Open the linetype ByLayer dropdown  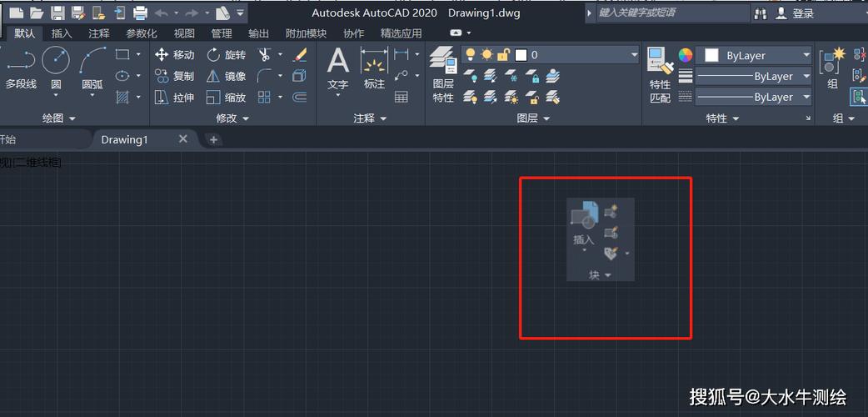pyautogui.click(x=754, y=97)
